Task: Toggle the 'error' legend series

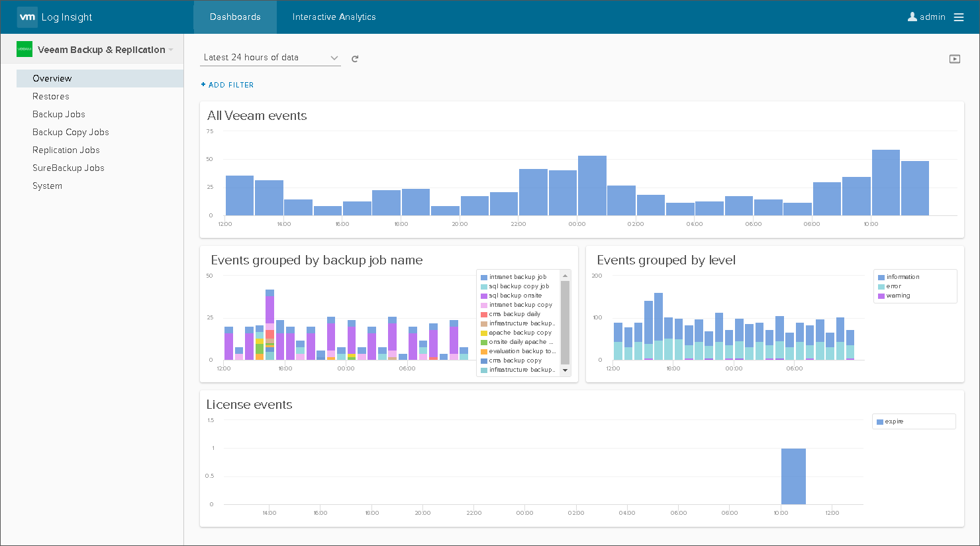Action: (x=893, y=286)
